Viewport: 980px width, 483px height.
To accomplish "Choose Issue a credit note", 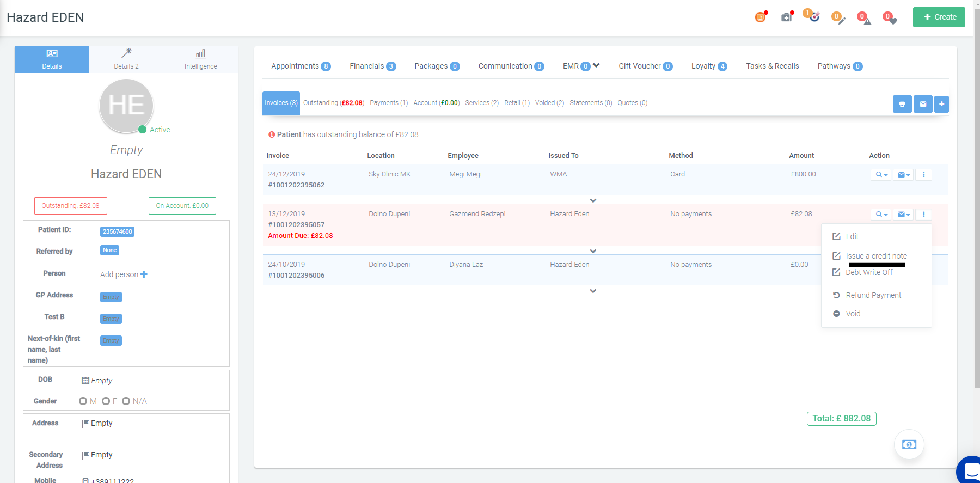I will 876,256.
